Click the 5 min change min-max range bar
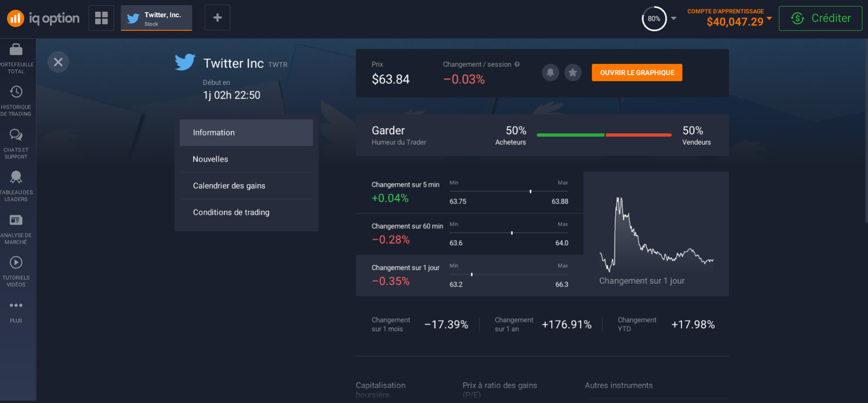Screen dimensions: 868x403 pos(509,191)
